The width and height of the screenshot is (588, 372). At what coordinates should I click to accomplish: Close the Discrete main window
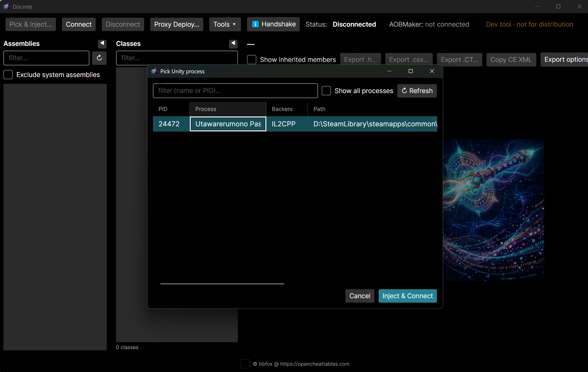[x=580, y=6]
